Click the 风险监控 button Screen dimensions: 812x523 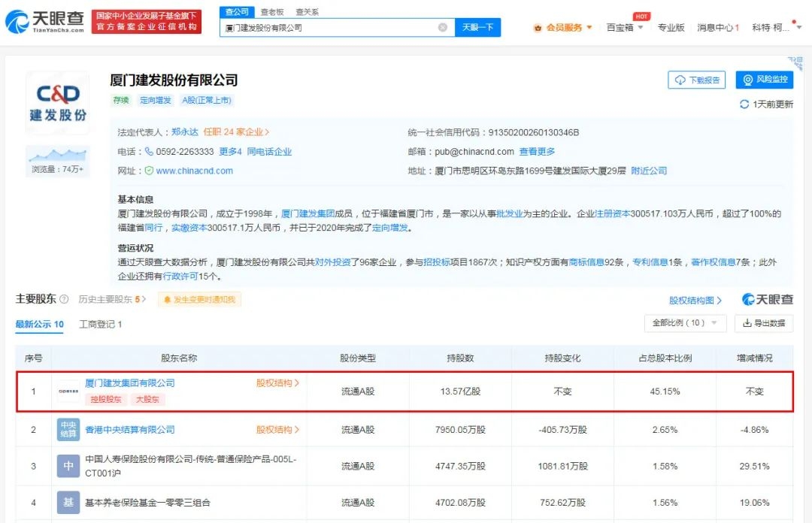click(765, 80)
